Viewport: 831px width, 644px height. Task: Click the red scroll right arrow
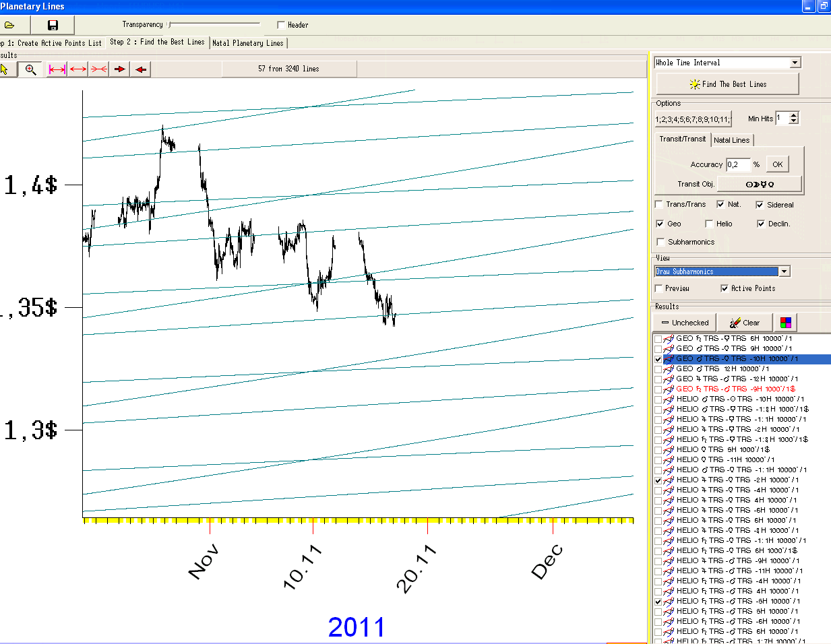click(x=120, y=69)
